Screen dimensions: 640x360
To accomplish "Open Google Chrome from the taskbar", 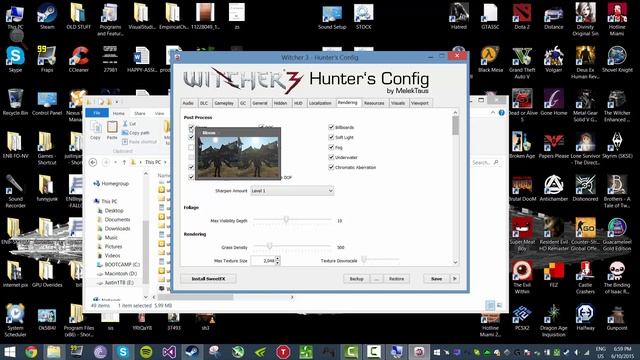I will (31, 351).
